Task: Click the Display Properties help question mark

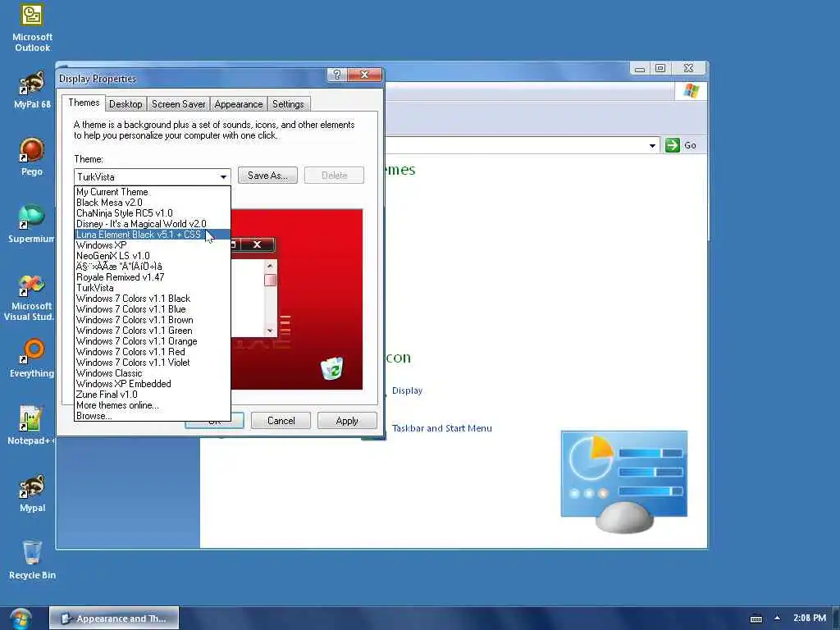Action: point(336,75)
